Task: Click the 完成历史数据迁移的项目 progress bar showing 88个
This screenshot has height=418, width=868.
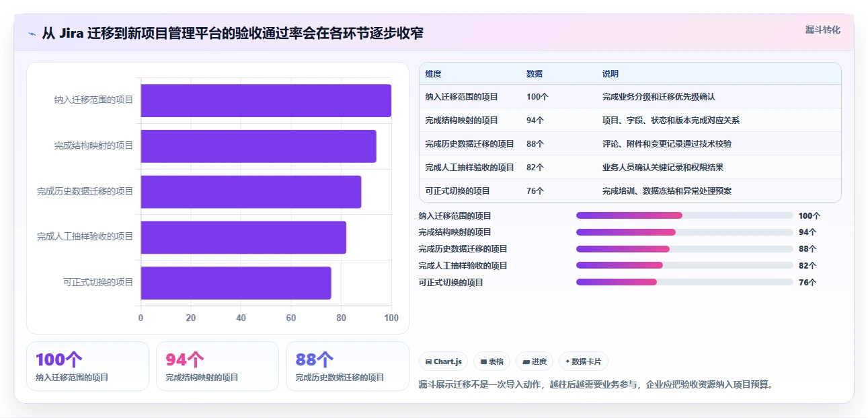Action: [684, 249]
